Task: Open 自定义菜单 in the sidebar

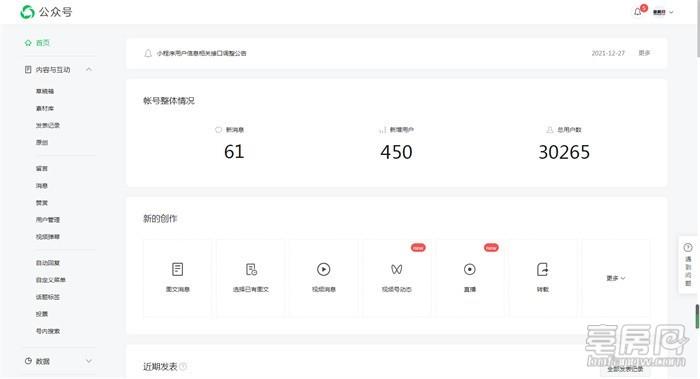Action: coord(50,280)
